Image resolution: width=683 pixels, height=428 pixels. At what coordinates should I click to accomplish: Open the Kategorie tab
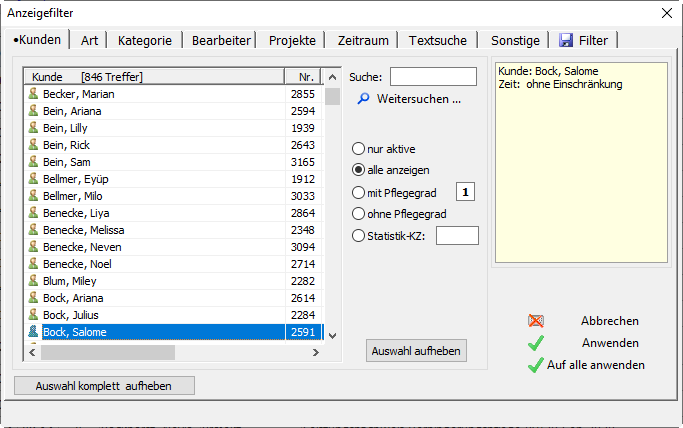tap(145, 40)
